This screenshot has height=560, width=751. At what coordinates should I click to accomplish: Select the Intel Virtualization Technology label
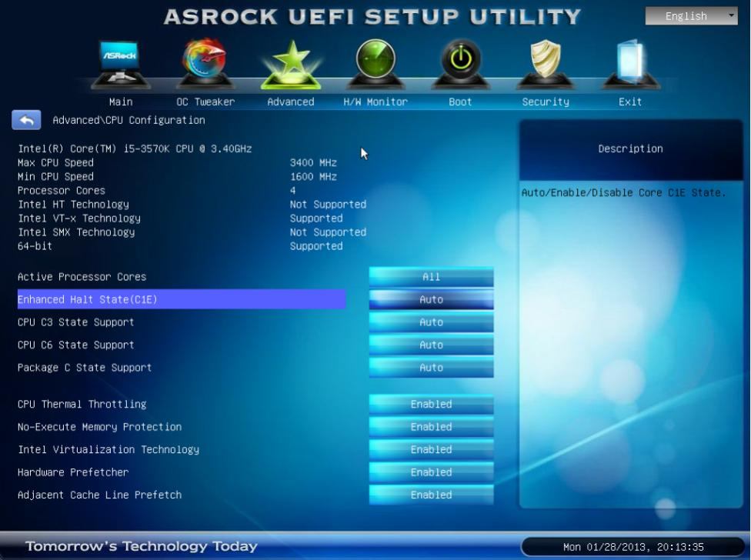coord(108,449)
